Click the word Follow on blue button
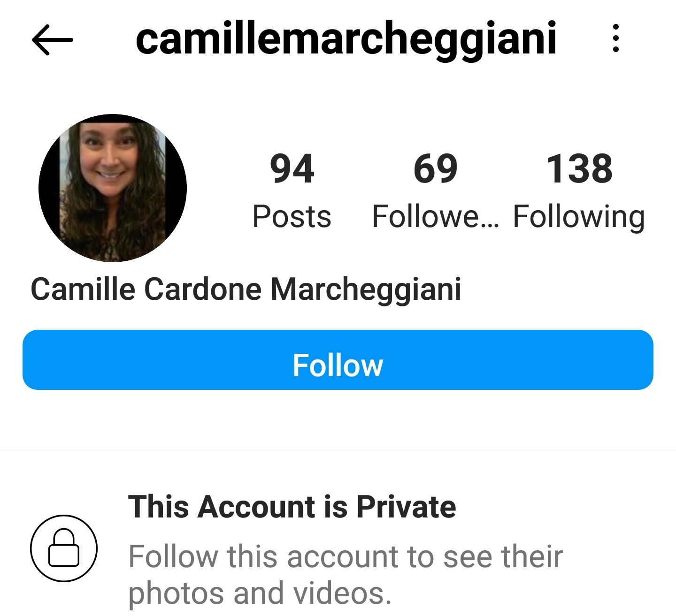The image size is (676, 616). coord(338,365)
